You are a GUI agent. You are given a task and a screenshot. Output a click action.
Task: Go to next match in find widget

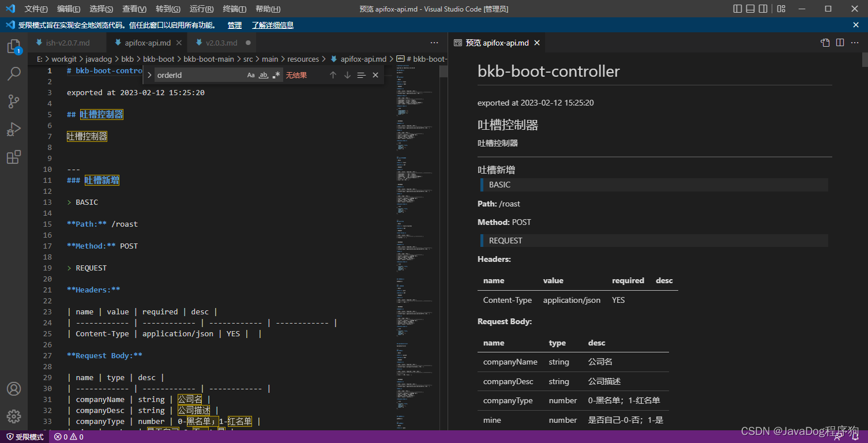click(347, 75)
